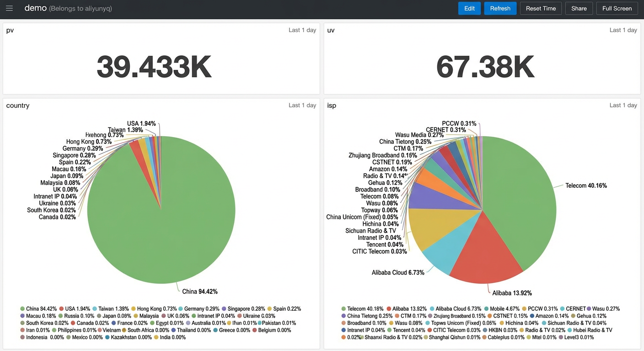
Task: Select the country panel's Last 1 day label
Action: [302, 105]
